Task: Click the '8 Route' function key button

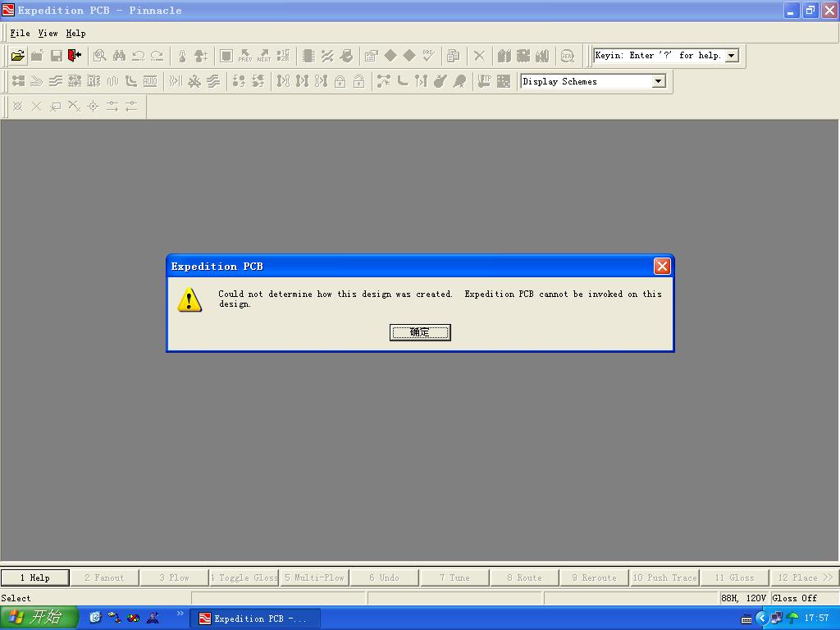Action: tap(524, 577)
